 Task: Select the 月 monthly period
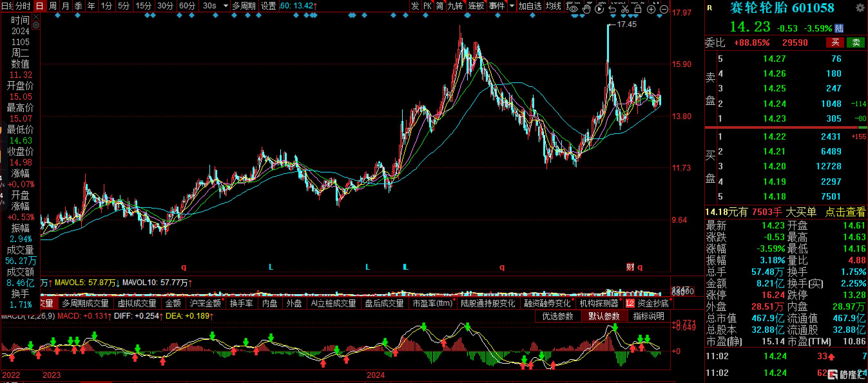tap(65, 6)
